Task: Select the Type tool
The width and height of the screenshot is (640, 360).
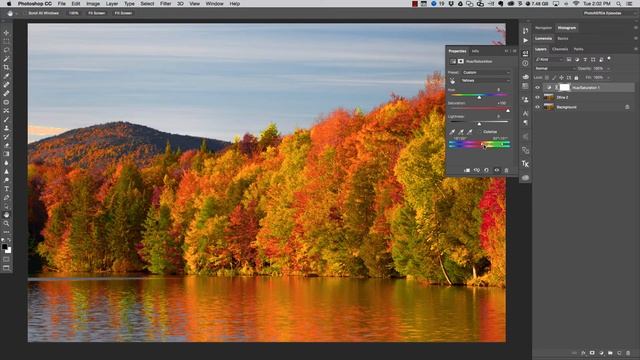Action: tap(6, 189)
